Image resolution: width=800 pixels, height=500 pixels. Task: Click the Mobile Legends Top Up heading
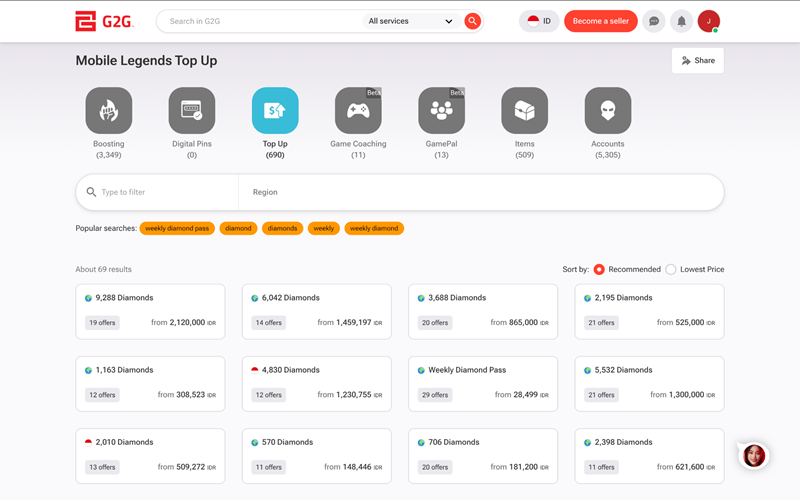click(146, 61)
